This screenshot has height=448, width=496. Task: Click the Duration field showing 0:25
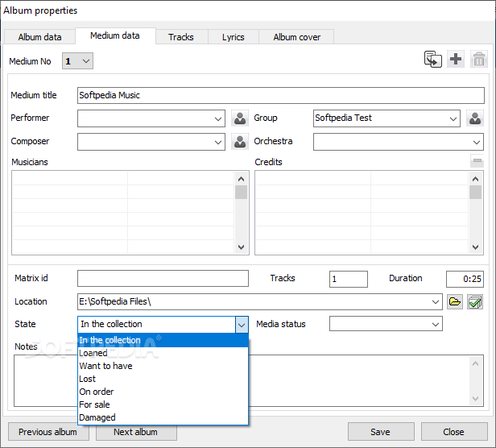click(465, 279)
